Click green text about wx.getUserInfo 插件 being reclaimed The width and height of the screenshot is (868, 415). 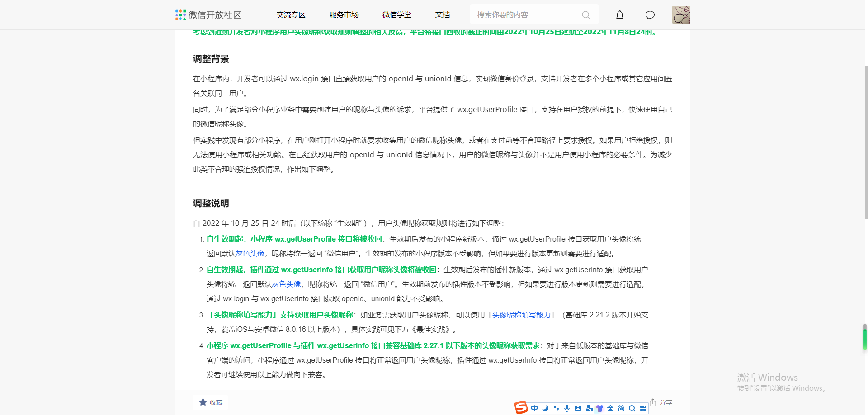click(321, 270)
